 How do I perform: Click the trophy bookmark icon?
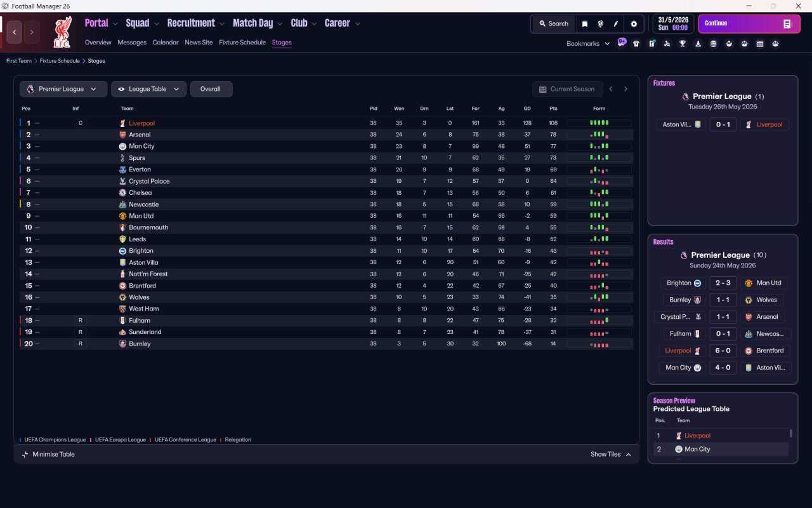pos(683,44)
